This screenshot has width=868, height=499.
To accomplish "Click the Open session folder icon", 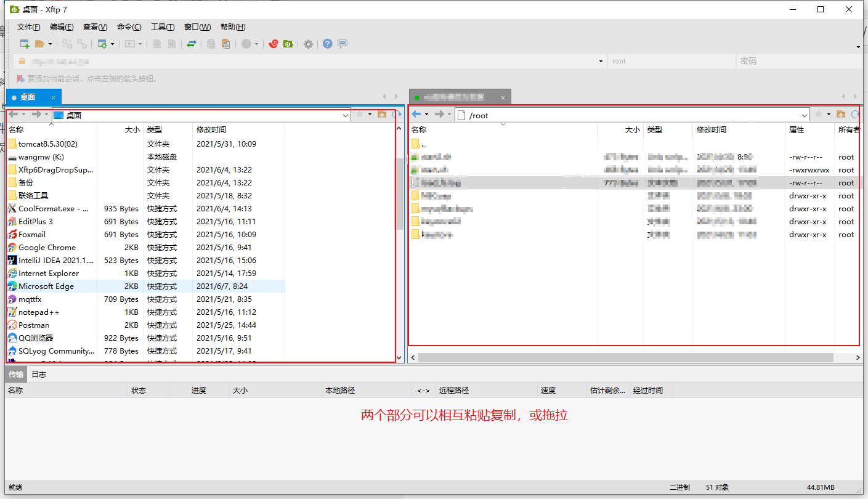I will (x=39, y=44).
